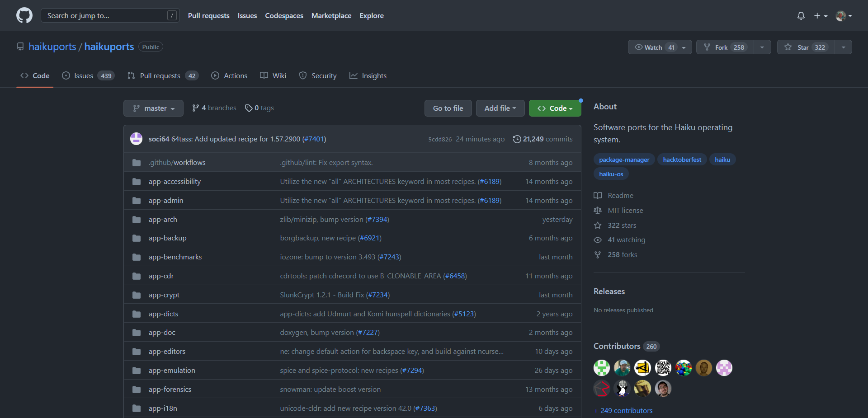Open the Contributors heading link

click(627, 346)
